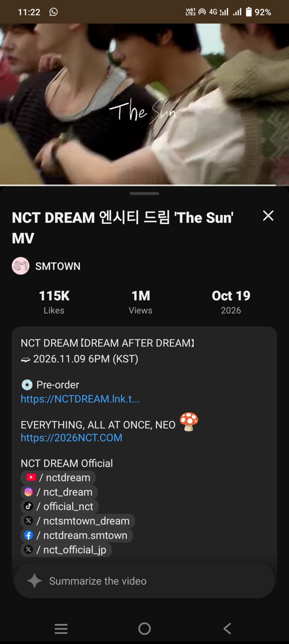
Task: Open the TikTok official_nct chip
Action: (60, 507)
